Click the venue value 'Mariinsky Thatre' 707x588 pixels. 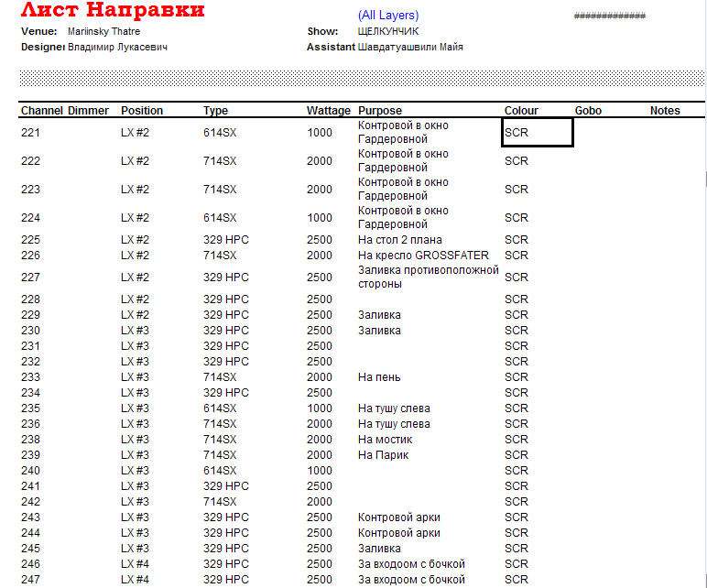(x=103, y=31)
